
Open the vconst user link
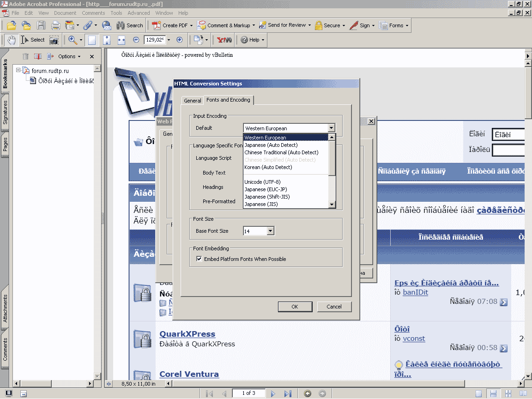click(414, 338)
